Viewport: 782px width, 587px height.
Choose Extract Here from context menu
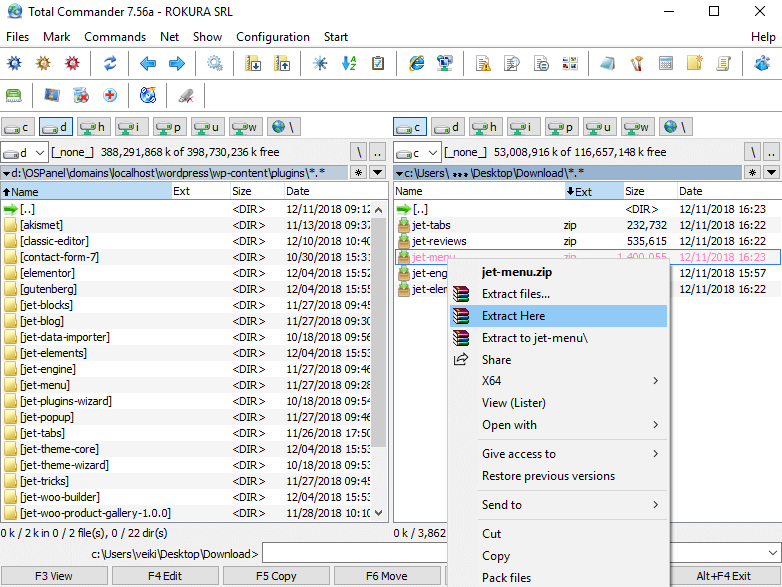click(558, 316)
